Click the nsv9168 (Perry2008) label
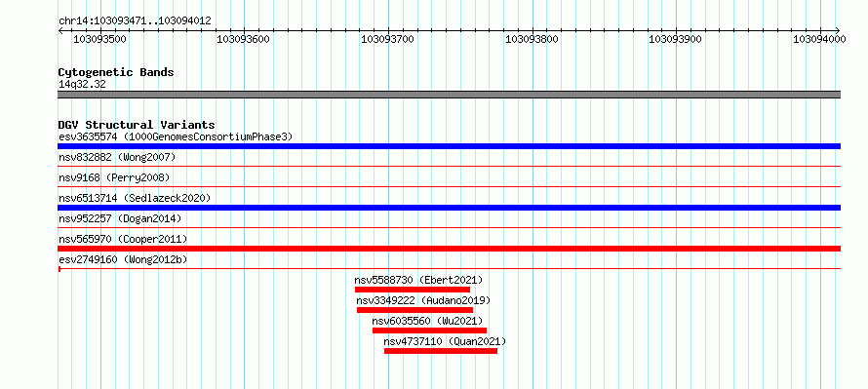The width and height of the screenshot is (868, 389). pos(114,178)
